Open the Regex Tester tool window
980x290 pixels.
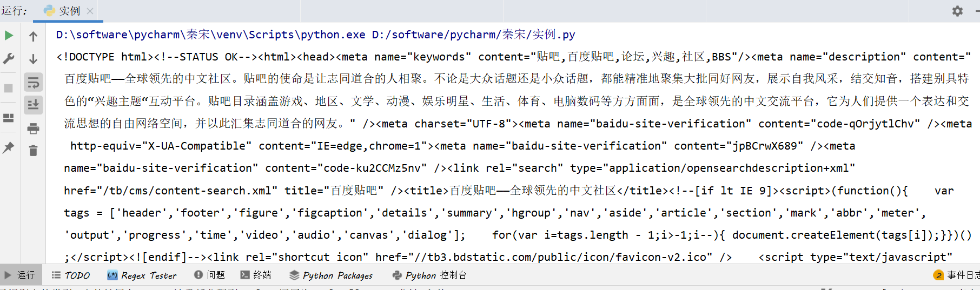142,275
